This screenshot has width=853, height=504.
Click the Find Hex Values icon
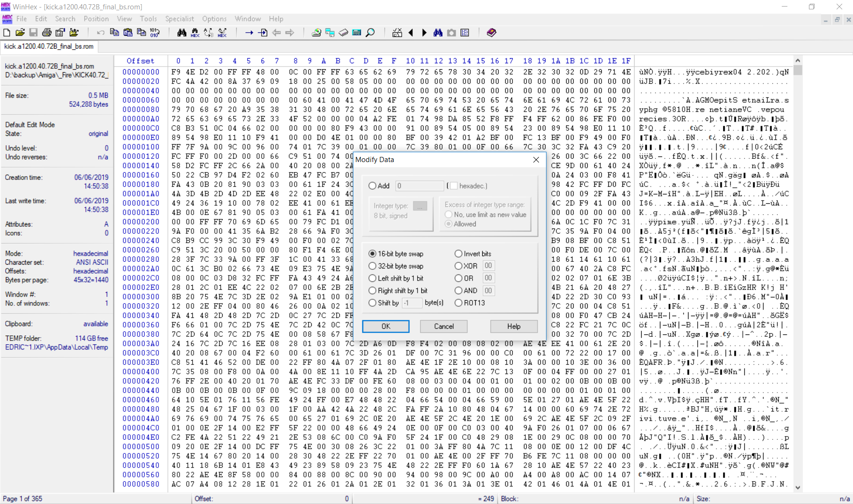[195, 32]
